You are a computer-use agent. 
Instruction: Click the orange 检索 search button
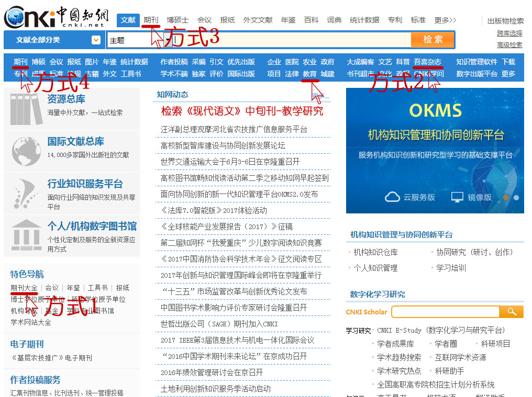(x=433, y=40)
